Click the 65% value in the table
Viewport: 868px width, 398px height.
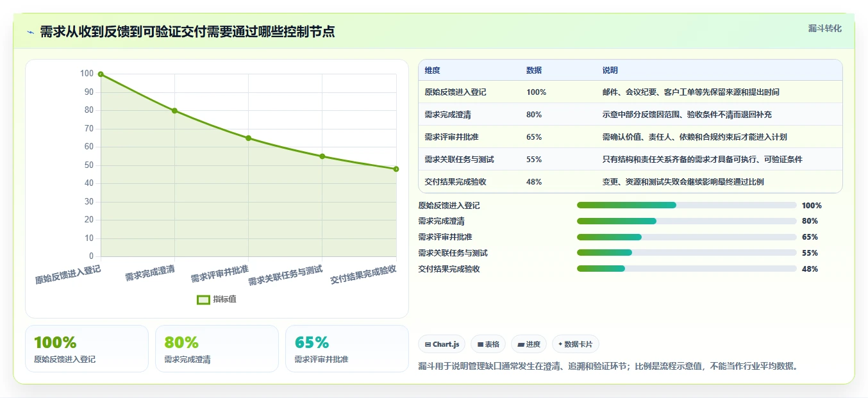pyautogui.click(x=534, y=137)
